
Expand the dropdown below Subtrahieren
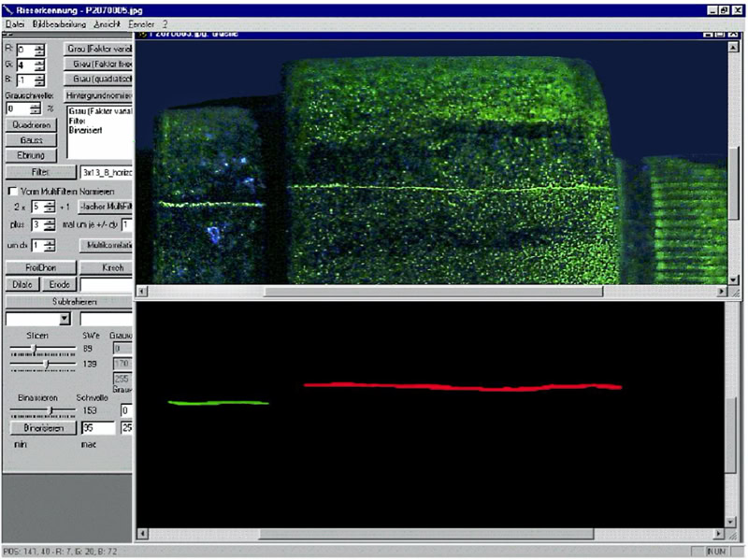(65, 319)
